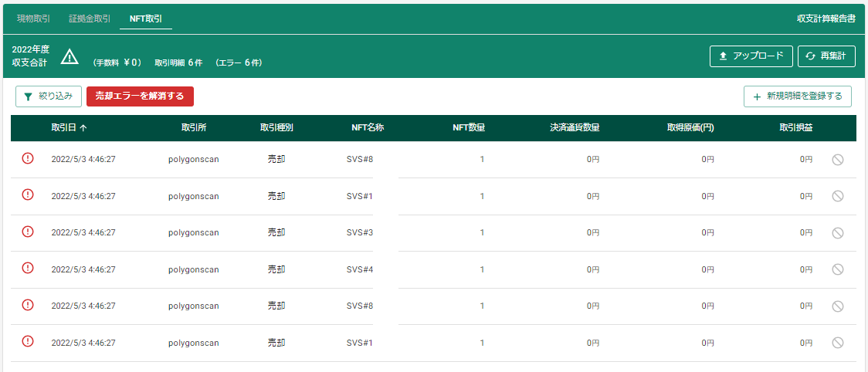868x372 pixels.
Task: Click the grey disabled icon in the SVS#4 row
Action: (x=838, y=269)
